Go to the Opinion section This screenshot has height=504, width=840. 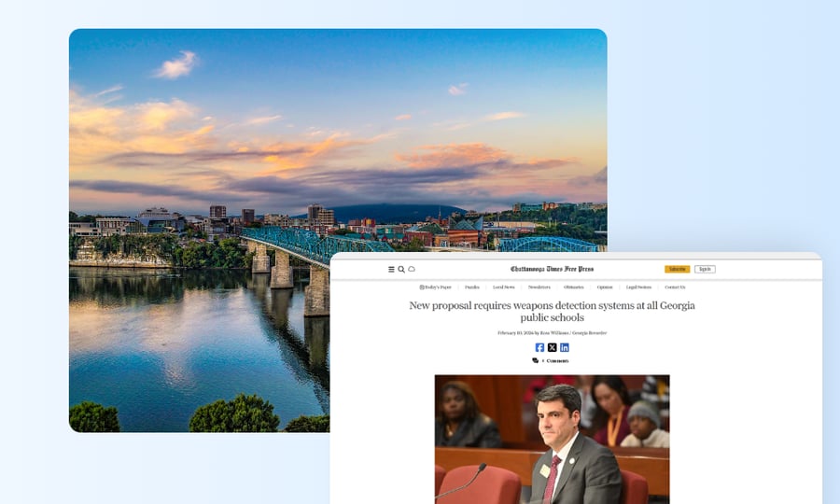tap(605, 287)
